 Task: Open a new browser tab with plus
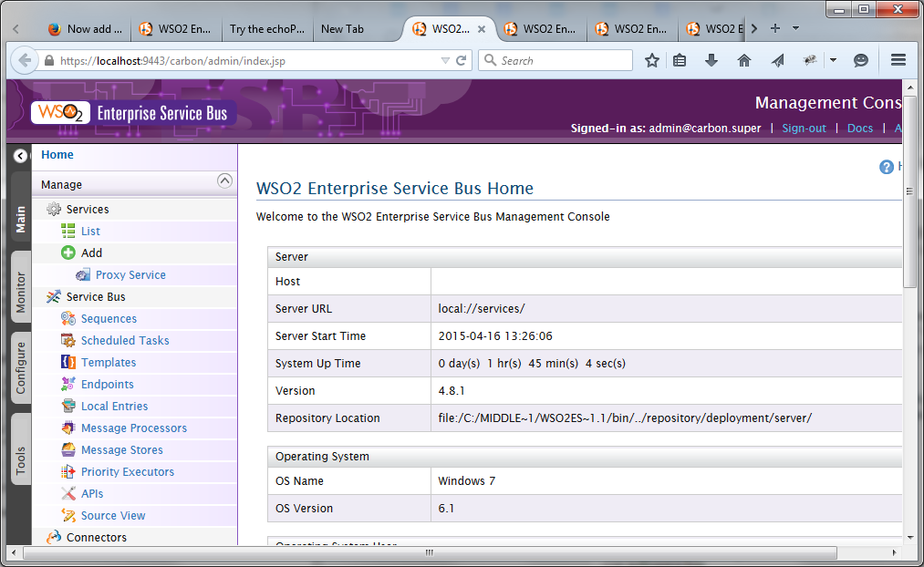click(x=775, y=28)
